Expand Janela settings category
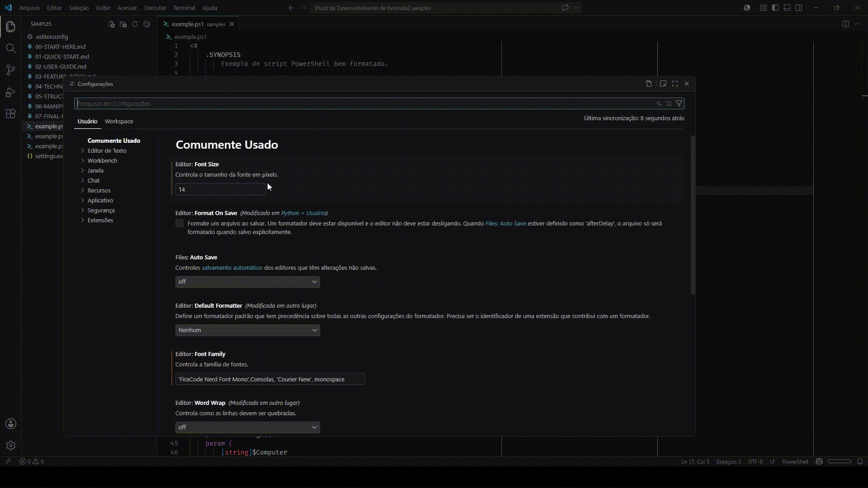 [x=95, y=170]
